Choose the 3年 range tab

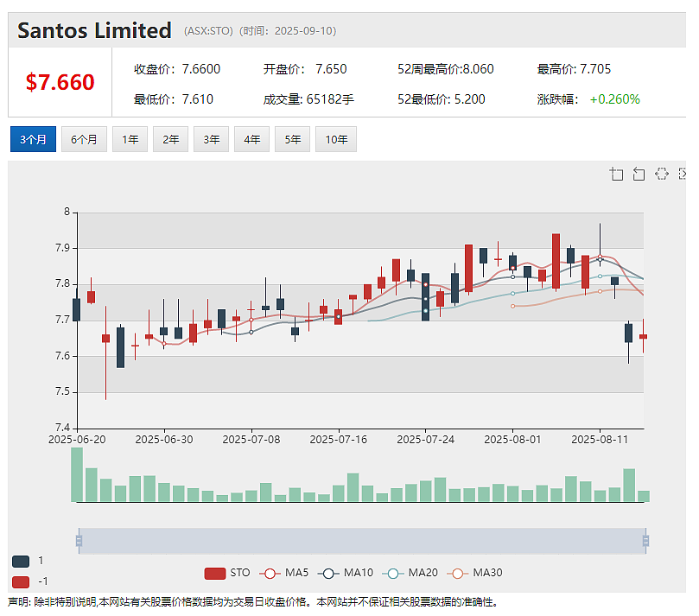pos(212,139)
